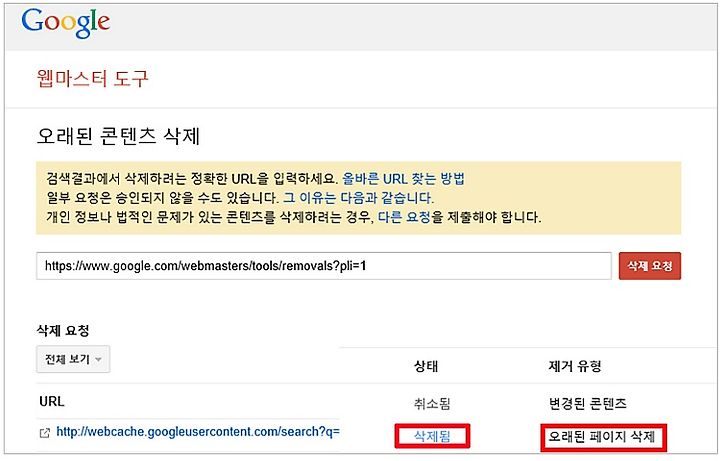Open the webcache.googleusercontent.com URL link
The width and height of the screenshot is (720, 461).
point(198,432)
